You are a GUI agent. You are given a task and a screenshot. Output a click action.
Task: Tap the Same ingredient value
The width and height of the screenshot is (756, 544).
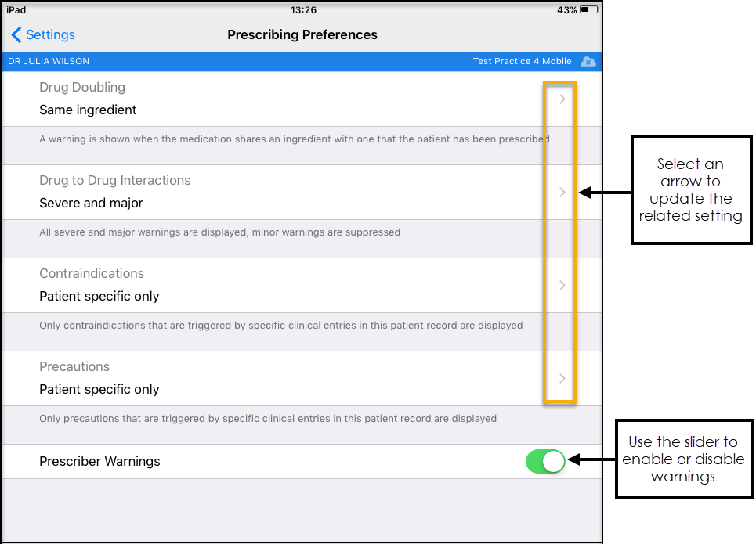(88, 110)
